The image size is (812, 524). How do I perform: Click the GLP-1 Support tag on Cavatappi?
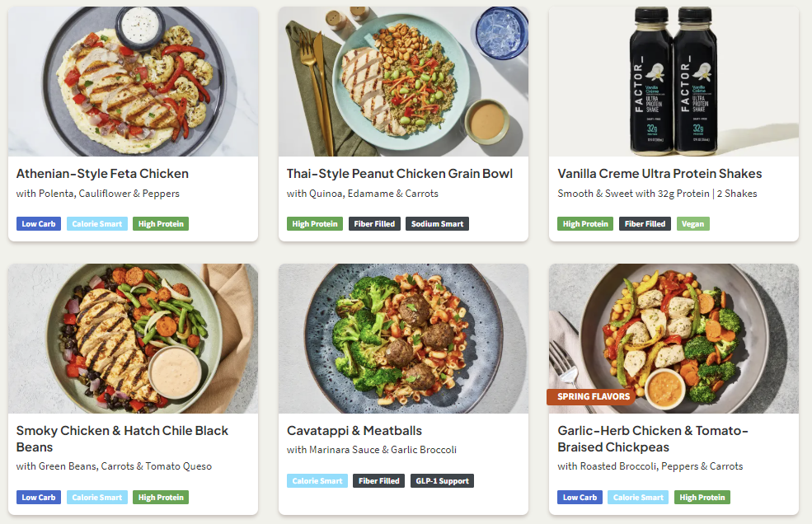(442, 481)
